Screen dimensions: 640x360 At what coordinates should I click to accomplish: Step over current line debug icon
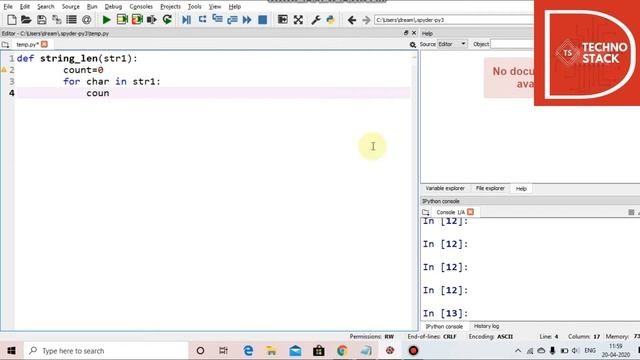[x=202, y=20]
